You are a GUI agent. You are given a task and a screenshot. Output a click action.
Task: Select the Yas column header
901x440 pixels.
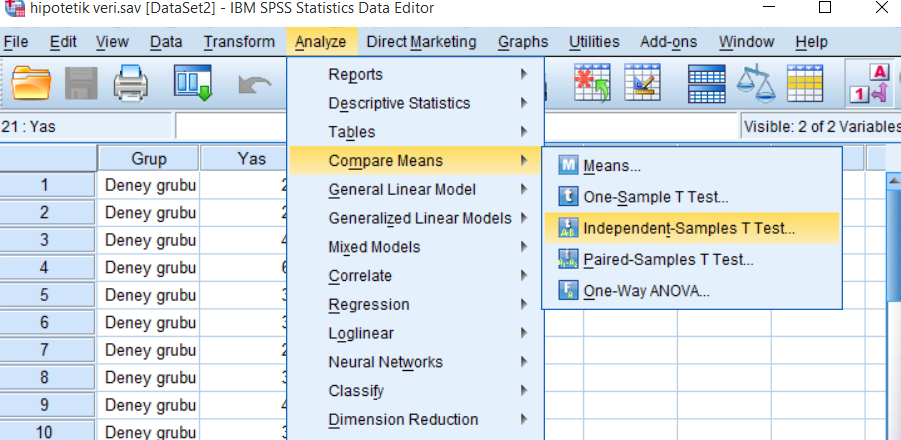(244, 158)
